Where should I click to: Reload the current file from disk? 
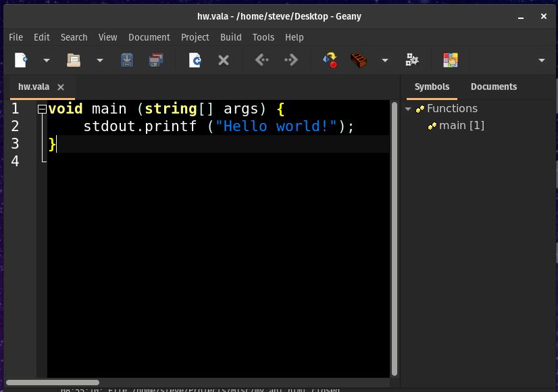tap(195, 60)
